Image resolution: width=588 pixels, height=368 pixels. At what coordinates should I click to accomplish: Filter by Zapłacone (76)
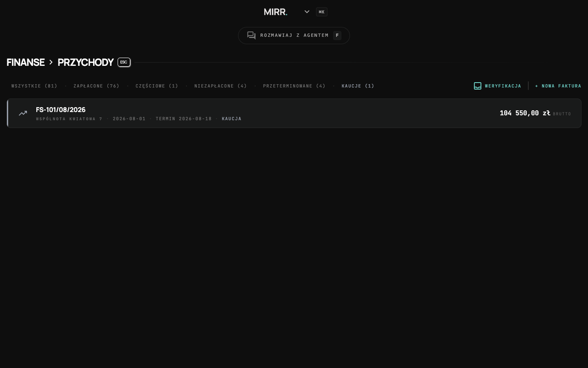(x=96, y=86)
